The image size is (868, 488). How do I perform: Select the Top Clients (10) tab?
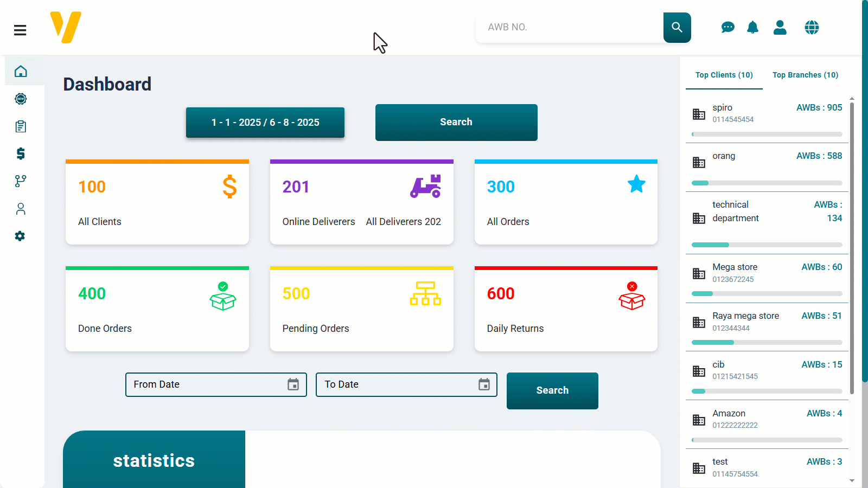click(x=724, y=75)
